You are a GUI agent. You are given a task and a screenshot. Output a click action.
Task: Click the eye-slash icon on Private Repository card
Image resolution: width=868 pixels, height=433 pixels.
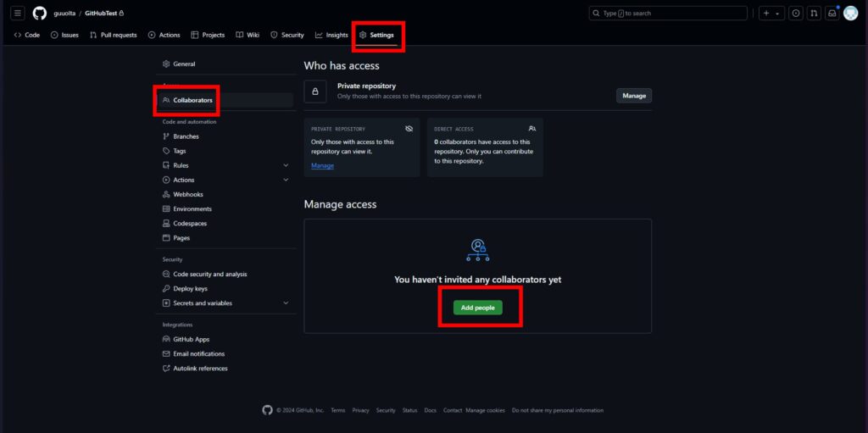(x=409, y=129)
